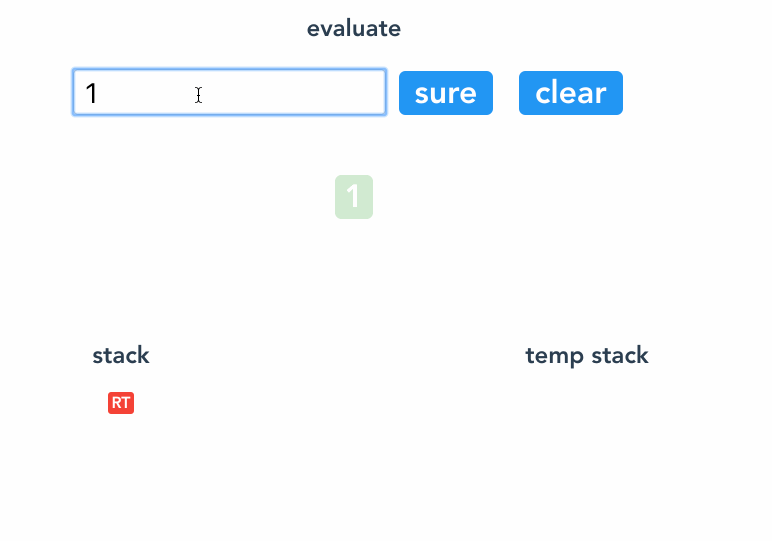The width and height of the screenshot is (772, 541).
Task: Submit the expression with sure
Action: (x=446, y=93)
